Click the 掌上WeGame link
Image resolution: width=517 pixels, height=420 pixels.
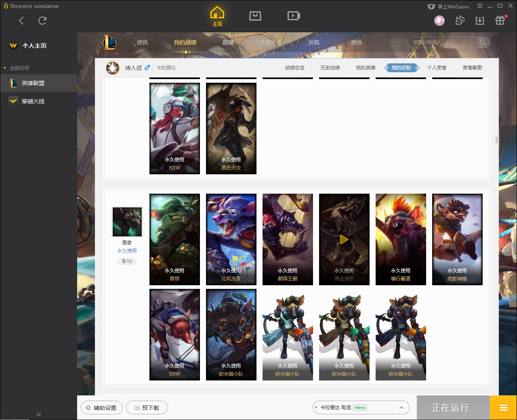tap(448, 6)
